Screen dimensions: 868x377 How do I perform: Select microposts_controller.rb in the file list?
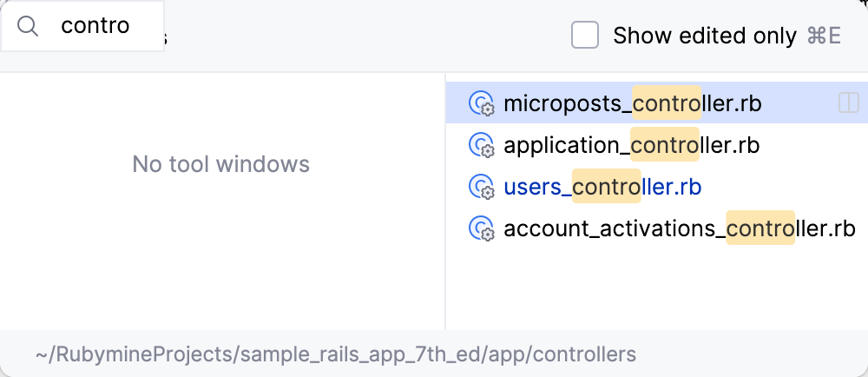[x=632, y=104]
